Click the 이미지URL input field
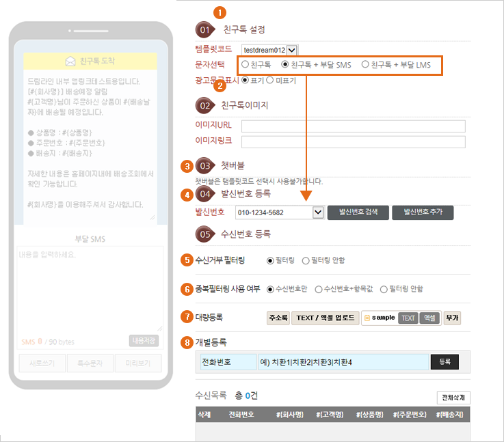The height and width of the screenshot is (442, 504). [x=353, y=126]
